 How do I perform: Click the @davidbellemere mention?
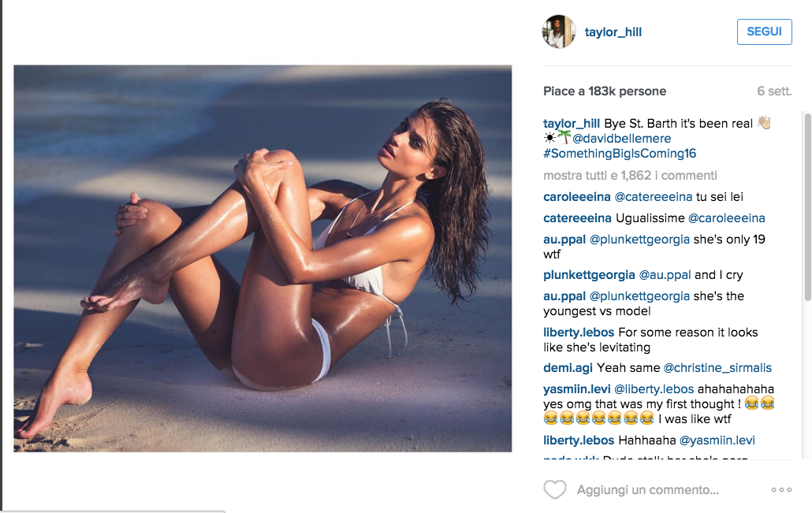coord(621,138)
